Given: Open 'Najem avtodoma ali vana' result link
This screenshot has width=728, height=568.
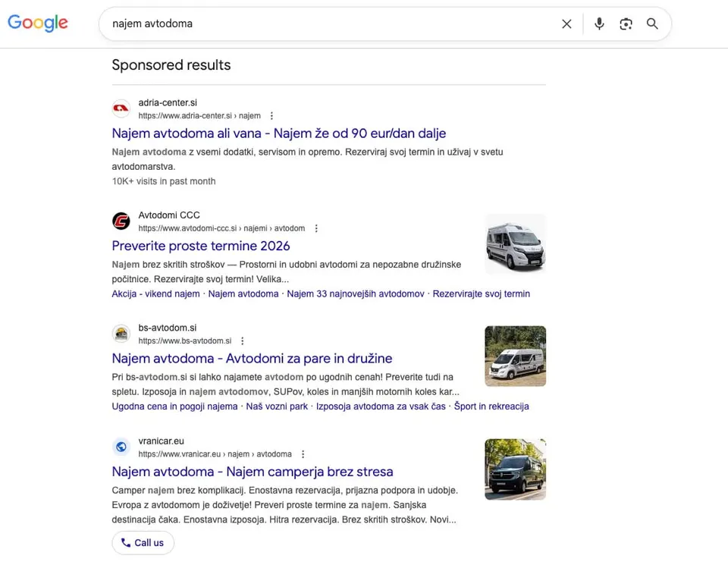Looking at the screenshot, I should pos(278,133).
